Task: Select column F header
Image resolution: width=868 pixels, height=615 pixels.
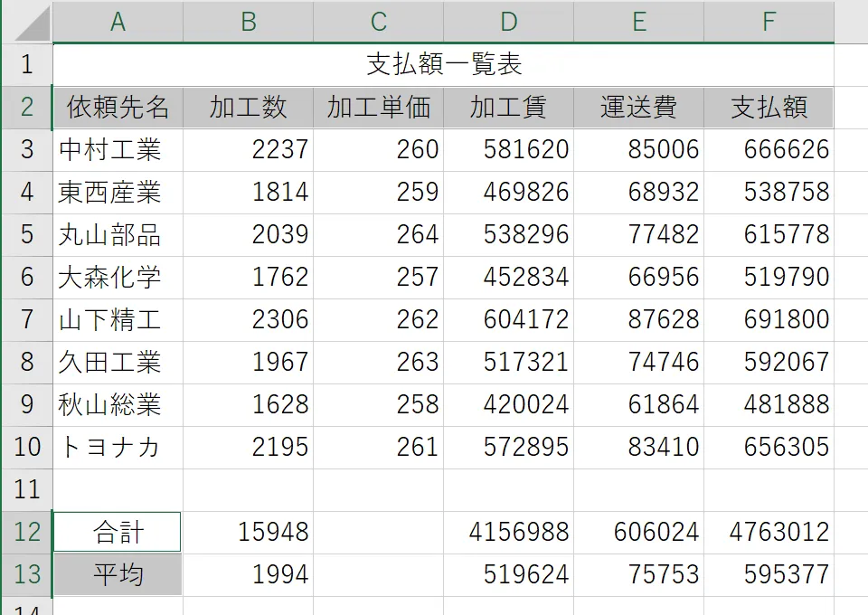Action: click(x=769, y=22)
